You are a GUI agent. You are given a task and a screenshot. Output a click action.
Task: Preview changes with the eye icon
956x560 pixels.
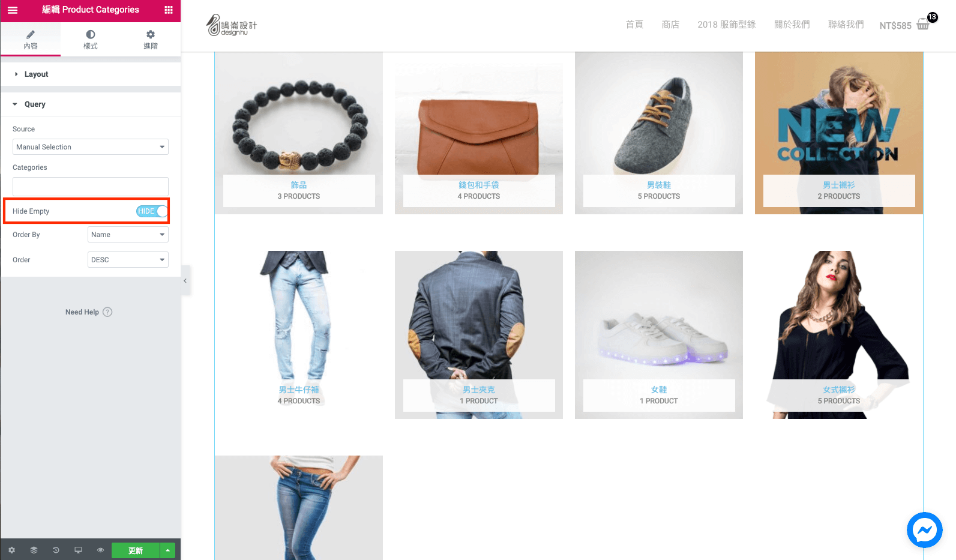pos(100,550)
